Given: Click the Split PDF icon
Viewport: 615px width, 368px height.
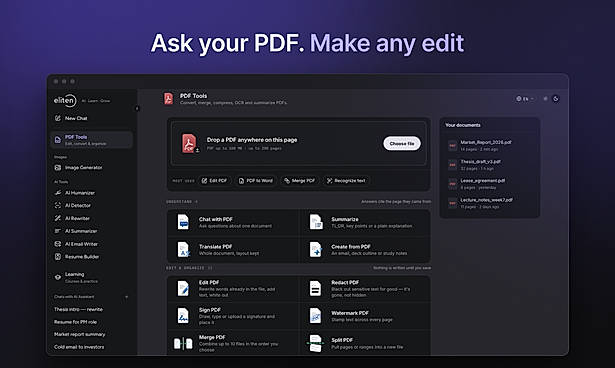Looking at the screenshot, I should tap(315, 343).
